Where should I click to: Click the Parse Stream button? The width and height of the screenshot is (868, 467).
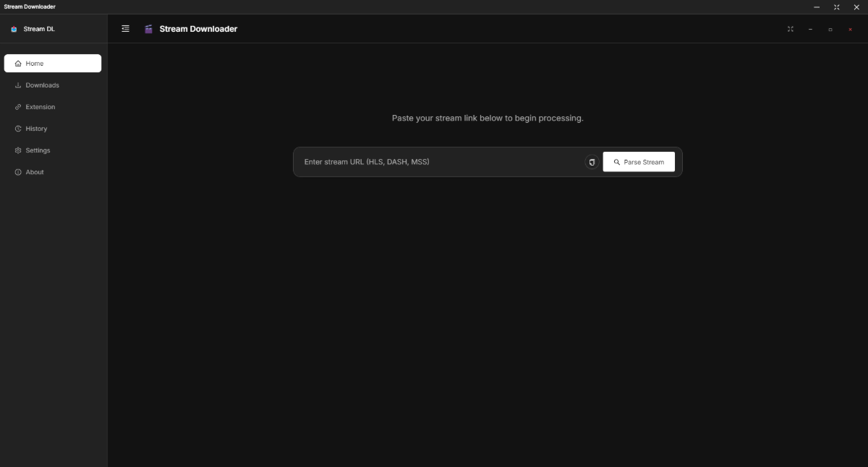639,162
